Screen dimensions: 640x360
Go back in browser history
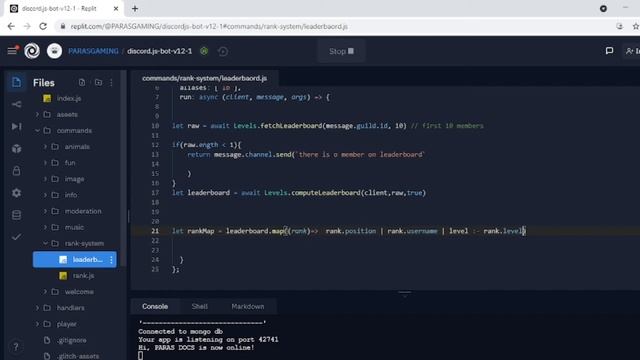click(11, 27)
